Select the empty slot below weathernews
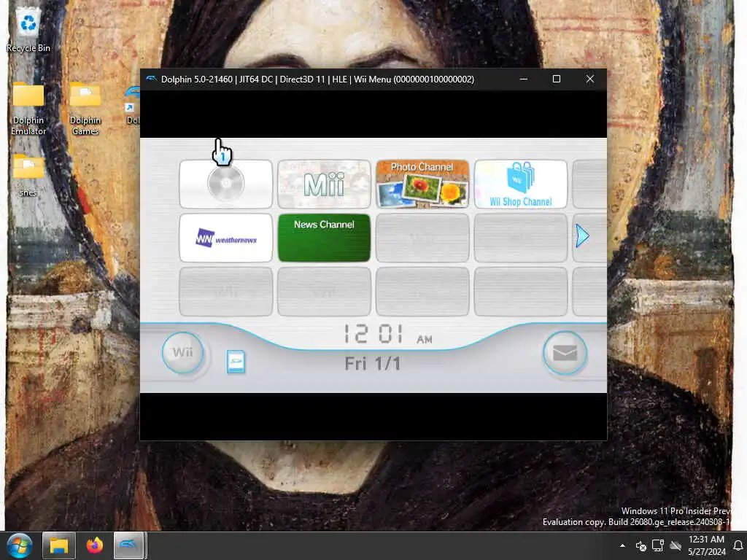 click(x=226, y=292)
